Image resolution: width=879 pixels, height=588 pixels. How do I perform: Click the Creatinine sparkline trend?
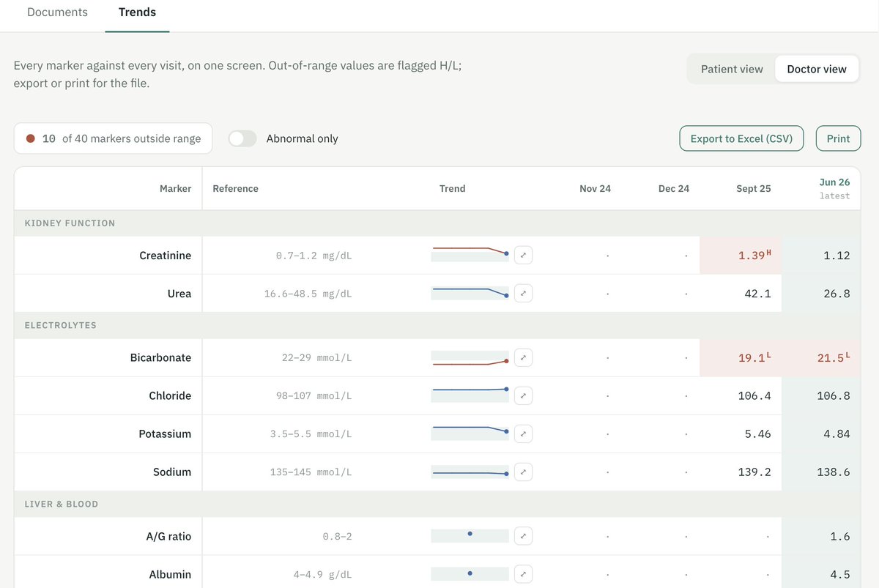(x=470, y=254)
